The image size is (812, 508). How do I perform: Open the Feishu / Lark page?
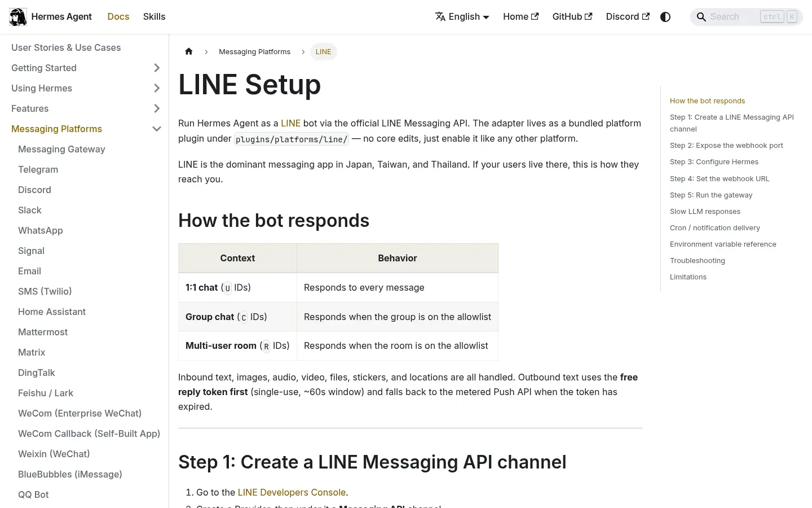pyautogui.click(x=46, y=393)
